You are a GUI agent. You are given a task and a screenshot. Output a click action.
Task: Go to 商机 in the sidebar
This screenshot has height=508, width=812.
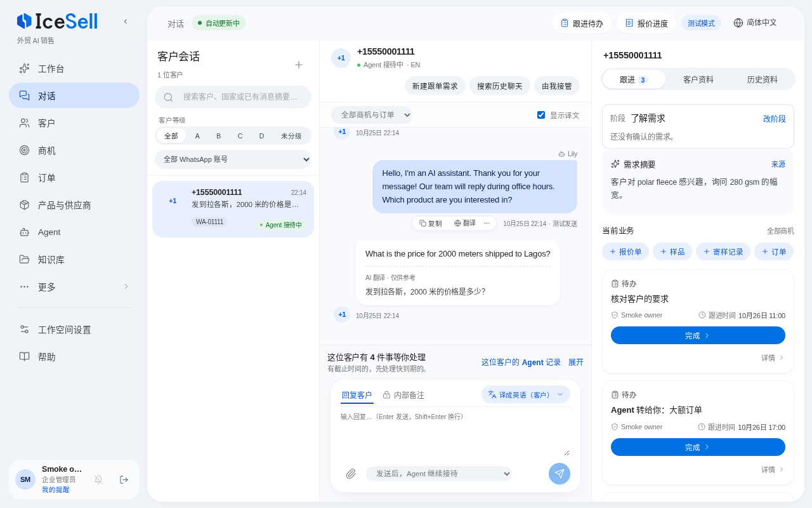coord(74,150)
